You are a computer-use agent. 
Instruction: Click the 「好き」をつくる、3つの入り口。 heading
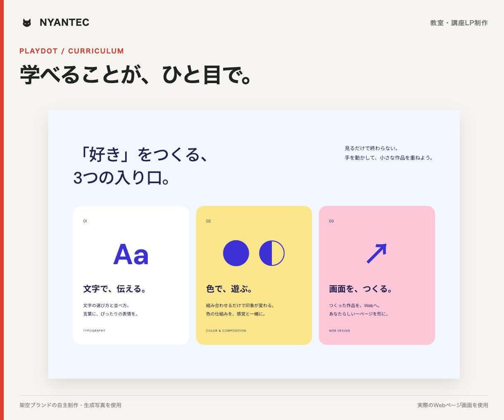click(x=142, y=166)
